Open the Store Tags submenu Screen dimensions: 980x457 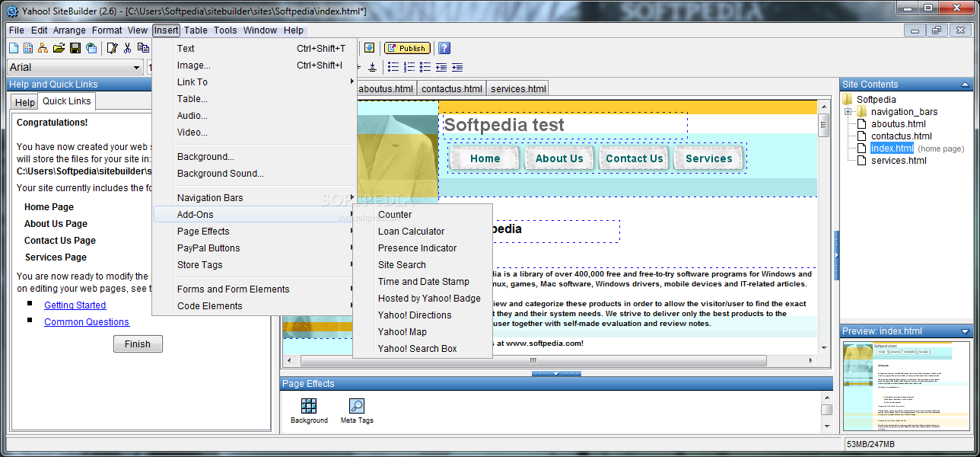click(x=254, y=264)
